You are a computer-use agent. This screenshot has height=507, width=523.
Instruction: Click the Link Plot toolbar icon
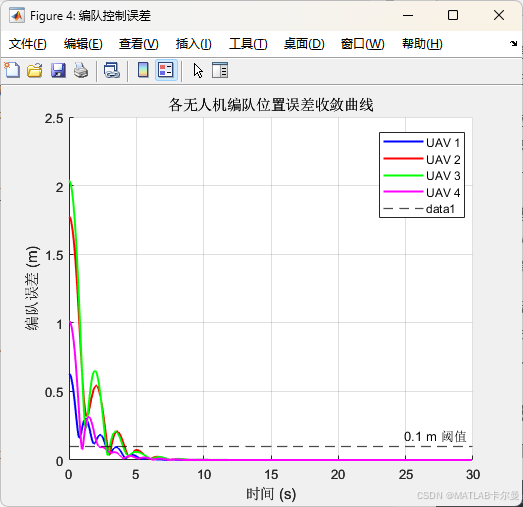click(112, 70)
